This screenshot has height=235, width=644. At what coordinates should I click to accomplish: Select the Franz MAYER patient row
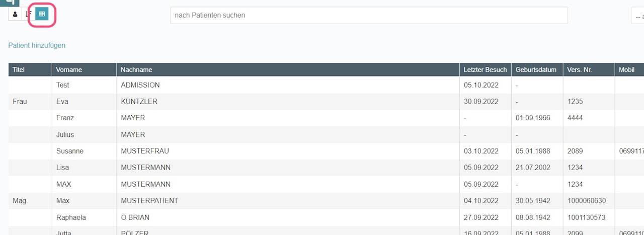point(133,118)
